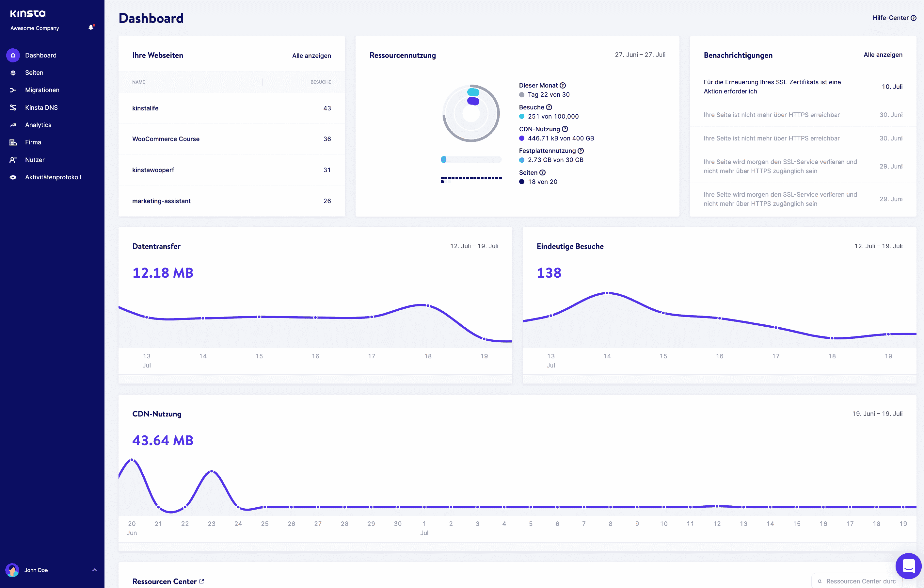
Task: Open the kinstalife site entry
Action: (x=145, y=108)
